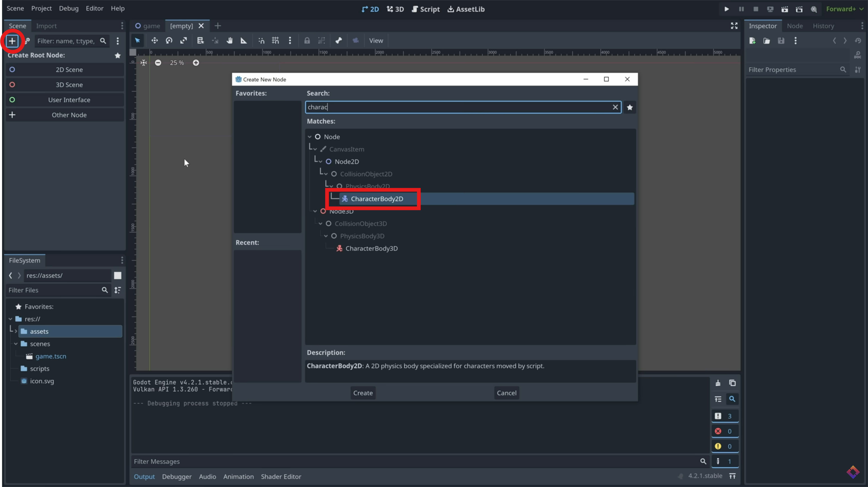This screenshot has width=868, height=487.
Task: Click the Create button in dialog
Action: [363, 393]
